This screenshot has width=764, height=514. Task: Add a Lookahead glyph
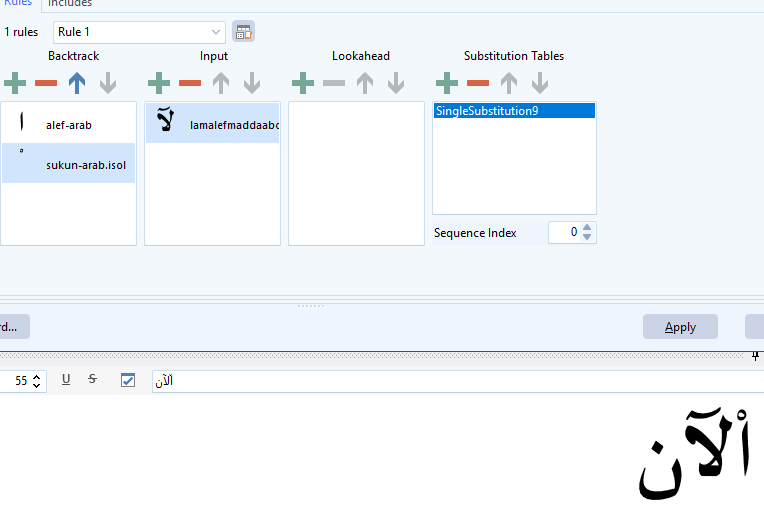(303, 82)
